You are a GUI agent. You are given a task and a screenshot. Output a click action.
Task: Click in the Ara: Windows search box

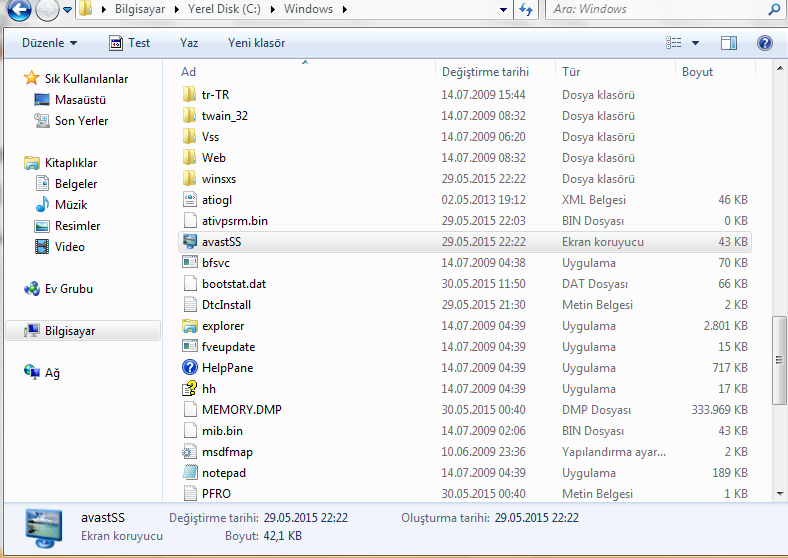tap(655, 10)
